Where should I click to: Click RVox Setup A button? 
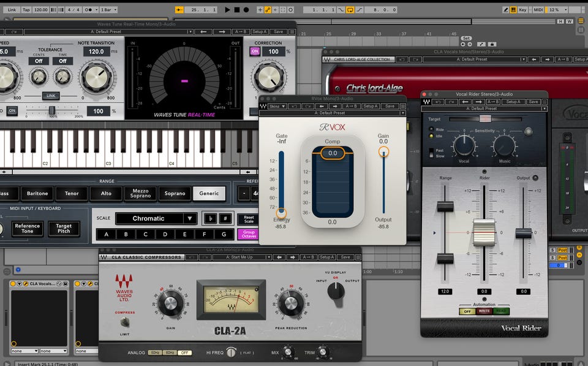371,106
